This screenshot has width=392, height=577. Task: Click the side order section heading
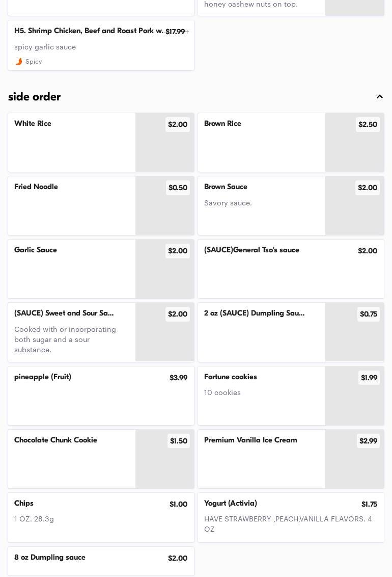pyautogui.click(x=35, y=97)
